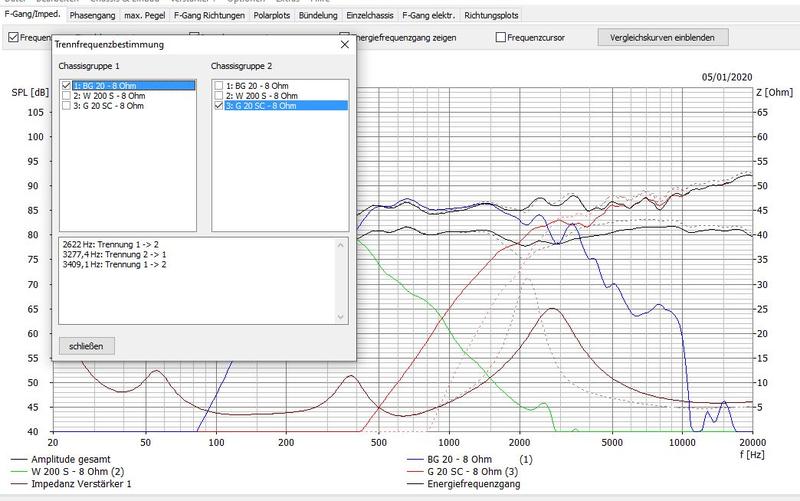Screen dimensions: 800x501
Task: Uncheck G 20 SC in Chassisgruppe 2
Action: pos(218,106)
